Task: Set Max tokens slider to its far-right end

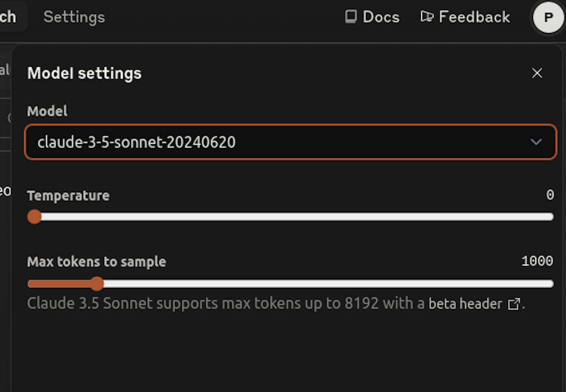Action: pos(552,284)
